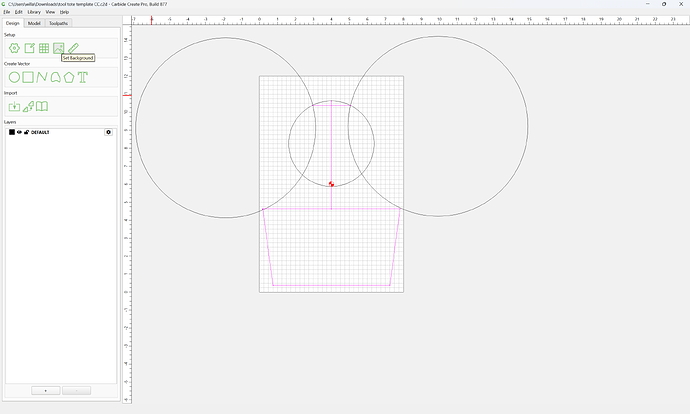Click the Set Background image icon
This screenshot has width=690, height=414.
[x=59, y=48]
